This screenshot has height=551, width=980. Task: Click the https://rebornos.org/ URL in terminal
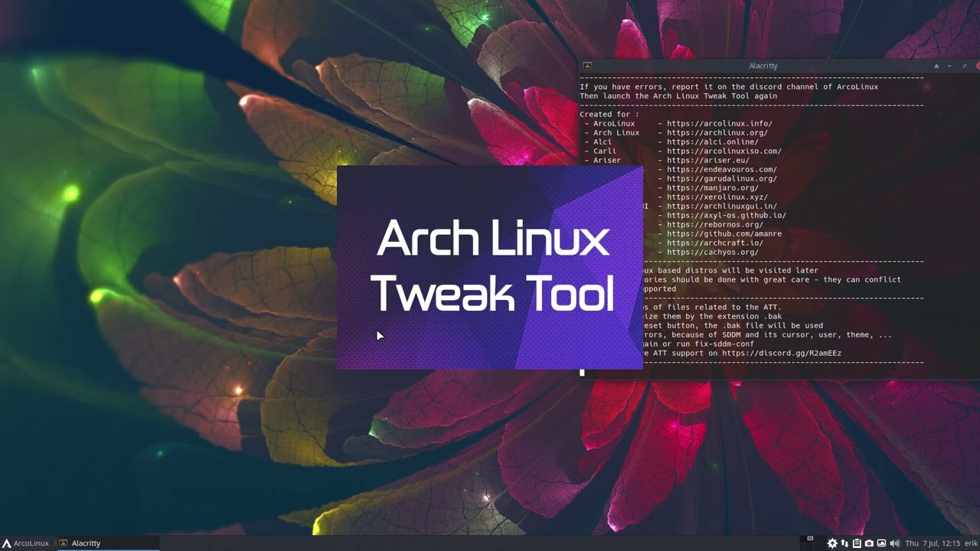click(x=715, y=225)
